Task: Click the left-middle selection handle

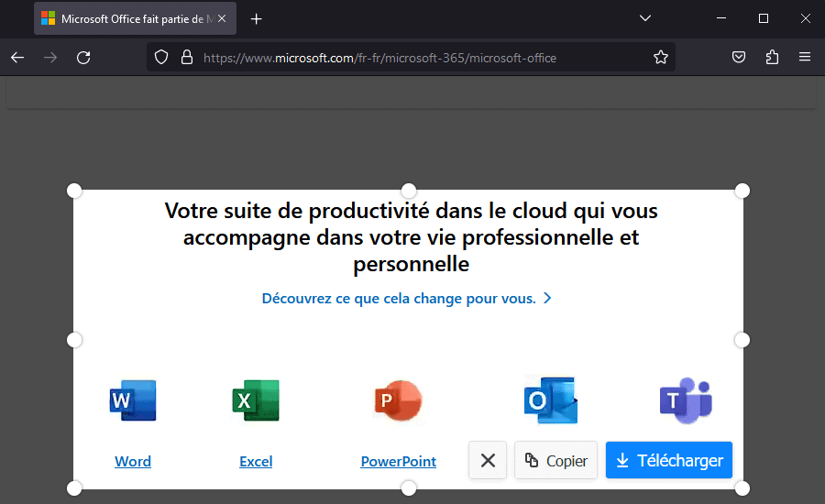Action: click(x=74, y=340)
